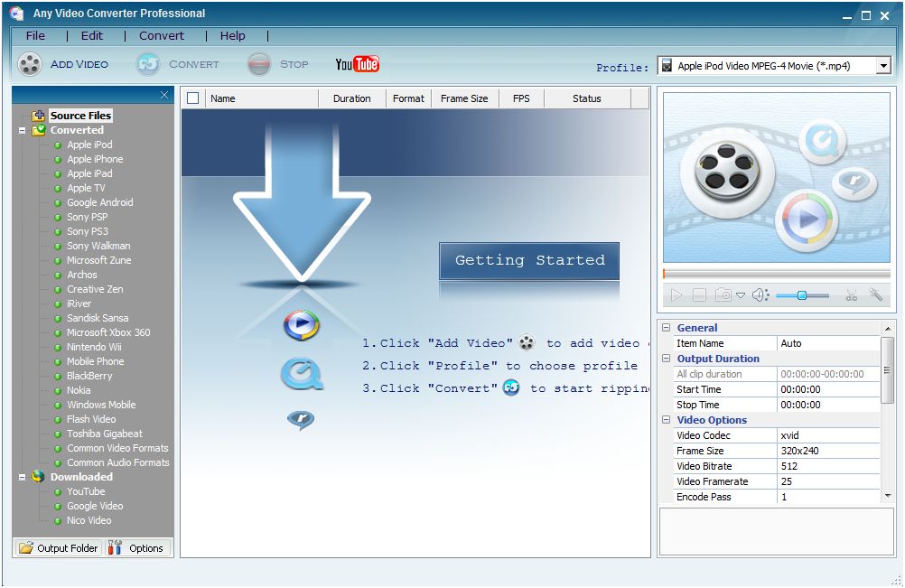Select Common Audio Formats in the tree
This screenshot has height=588, width=905.
tap(118, 462)
